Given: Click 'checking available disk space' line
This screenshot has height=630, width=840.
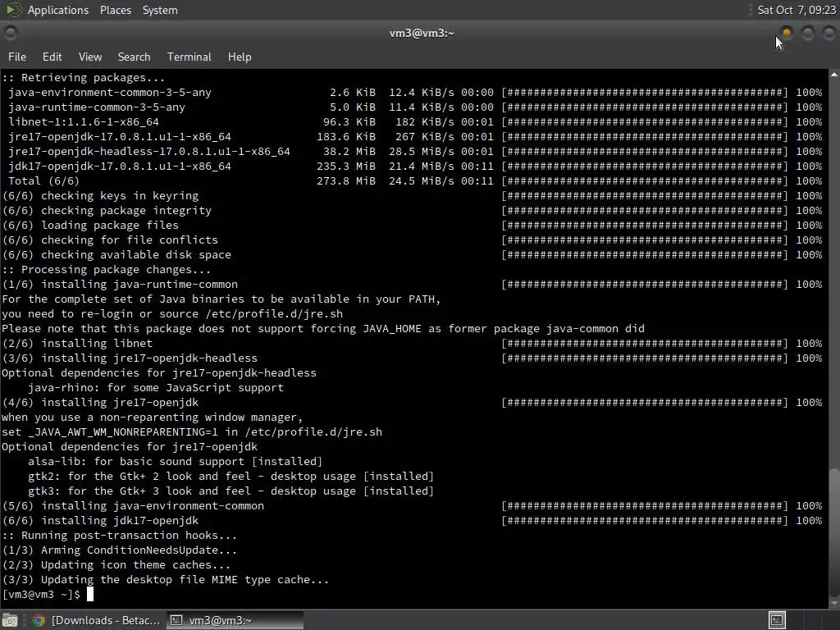Looking at the screenshot, I should click(116, 255).
